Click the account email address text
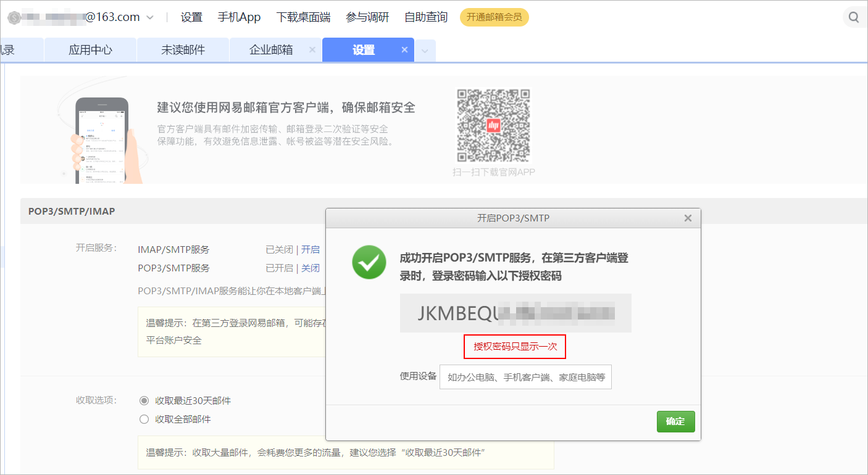This screenshot has width=868, height=475. pyautogui.click(x=80, y=17)
